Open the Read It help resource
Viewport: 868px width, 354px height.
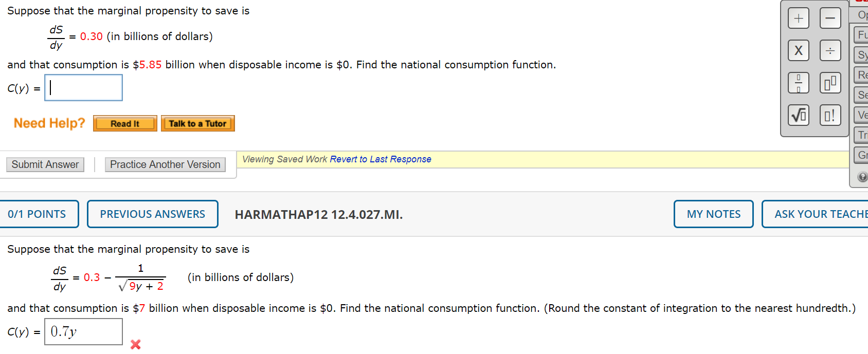pyautogui.click(x=125, y=123)
